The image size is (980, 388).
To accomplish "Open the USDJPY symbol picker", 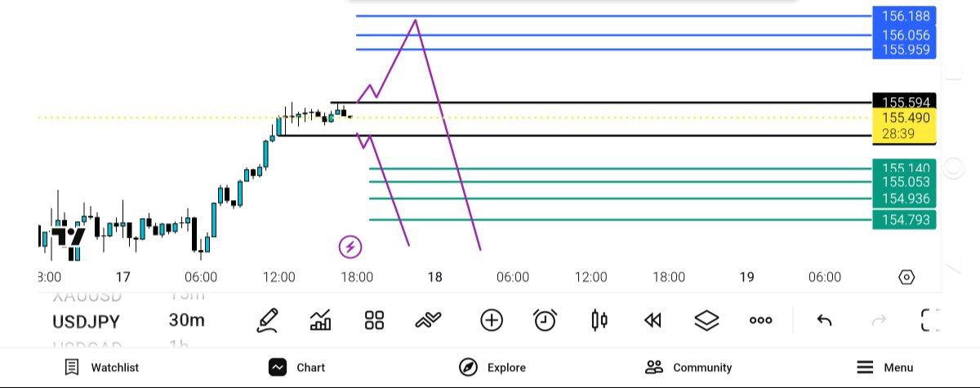I will point(87,321).
